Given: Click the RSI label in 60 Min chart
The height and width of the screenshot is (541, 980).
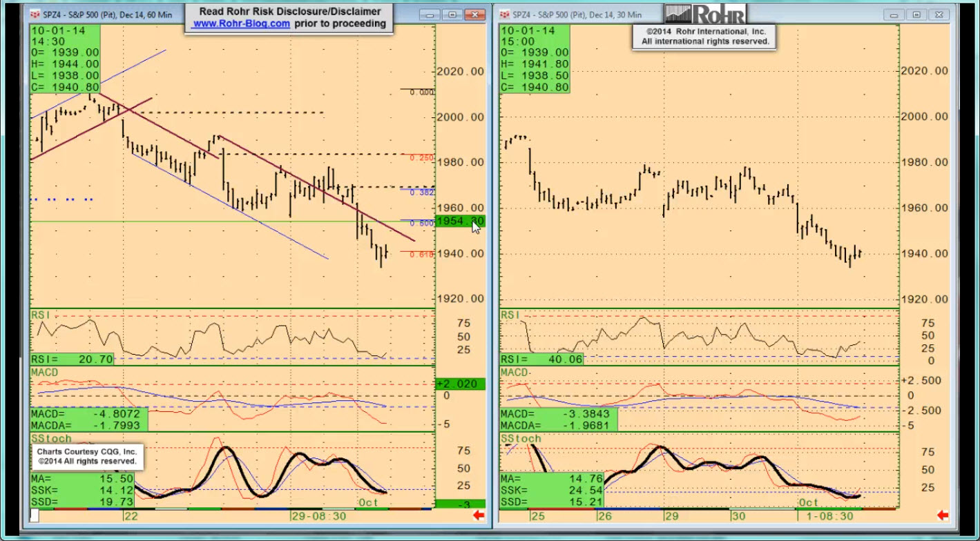Looking at the screenshot, I should pos(41,315).
